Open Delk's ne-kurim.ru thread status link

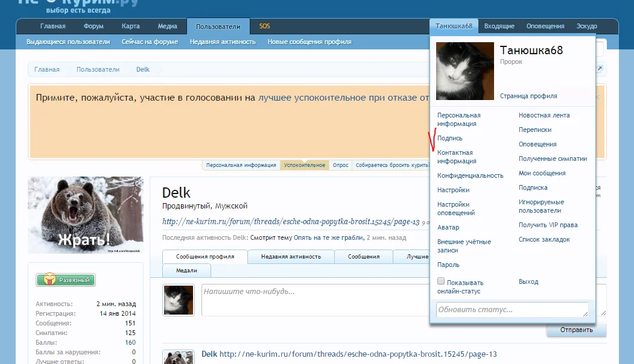click(291, 222)
